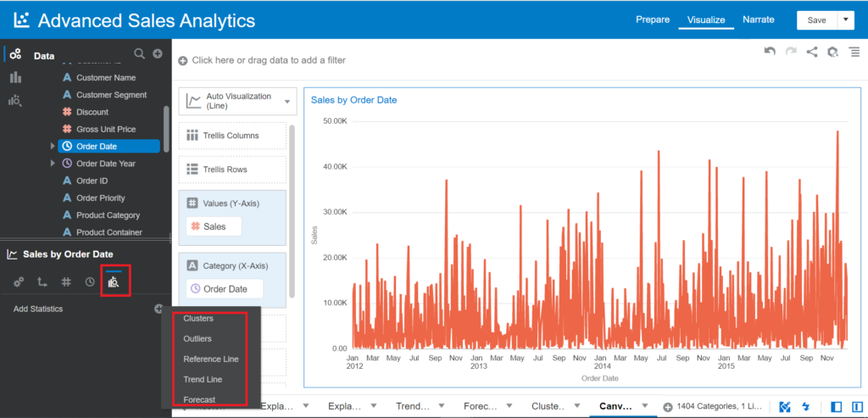Click the Sales by Order Date chart title

pyautogui.click(x=353, y=100)
